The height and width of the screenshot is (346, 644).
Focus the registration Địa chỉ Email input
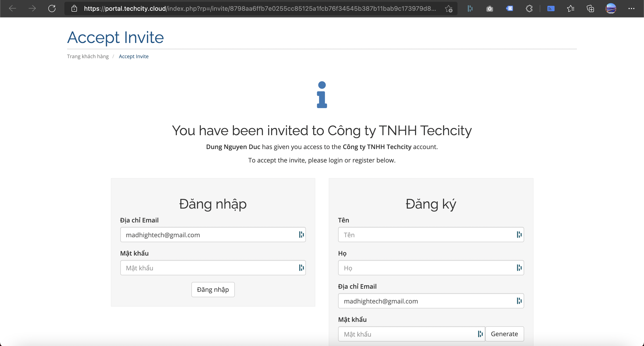point(431,301)
